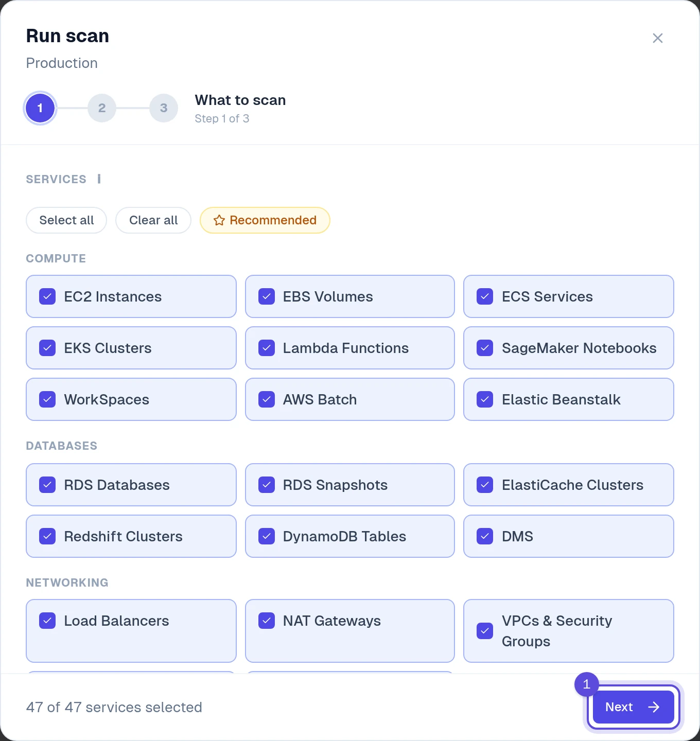The width and height of the screenshot is (700, 741).
Task: Uncheck NAT Gateways
Action: coord(267,621)
